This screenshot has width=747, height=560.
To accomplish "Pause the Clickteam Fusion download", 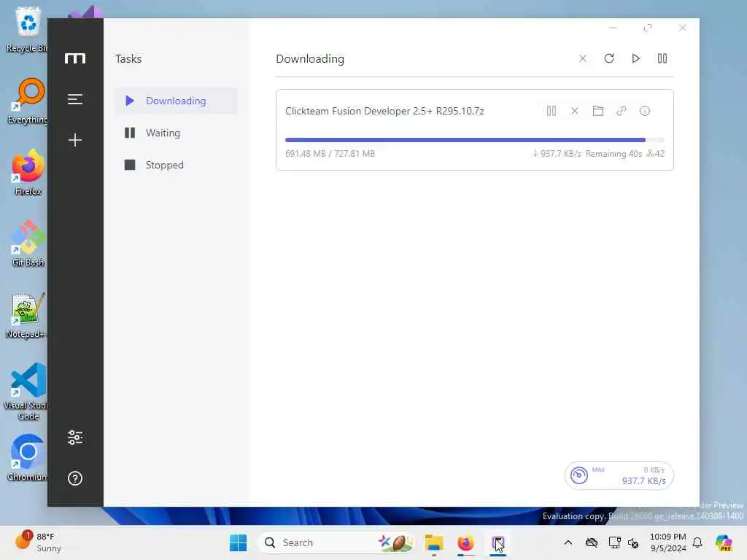I will tap(551, 111).
